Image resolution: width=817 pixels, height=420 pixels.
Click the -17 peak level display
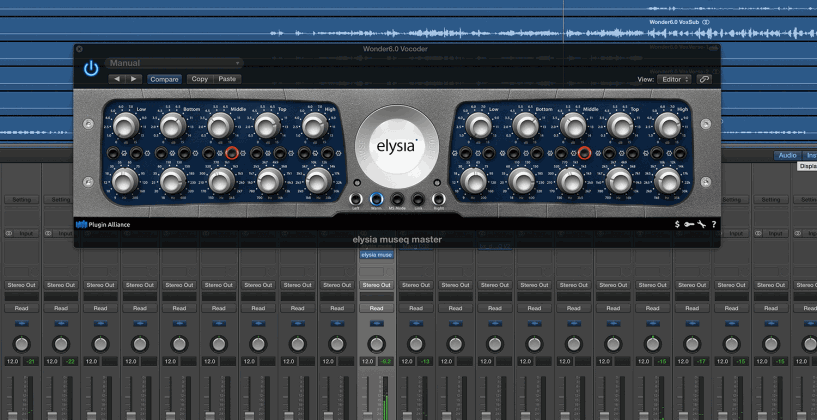pyautogui.click(x=701, y=362)
